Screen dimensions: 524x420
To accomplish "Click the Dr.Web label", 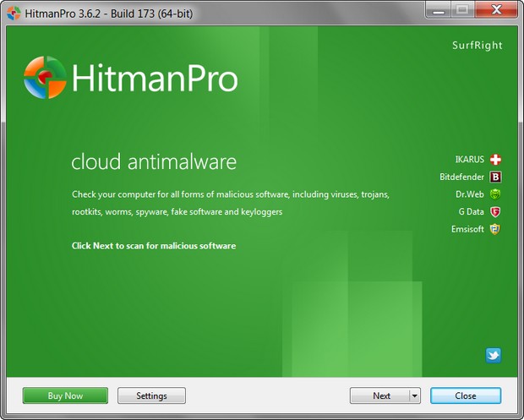I will click(470, 194).
